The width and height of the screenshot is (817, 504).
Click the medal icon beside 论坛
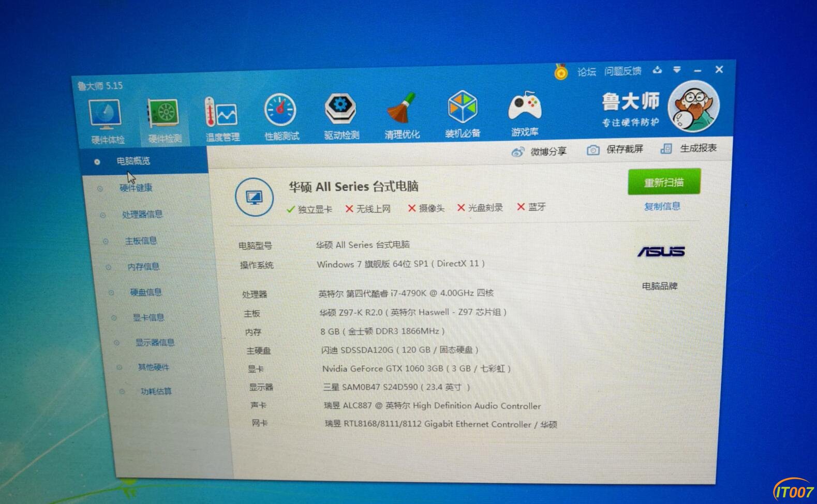(x=560, y=72)
